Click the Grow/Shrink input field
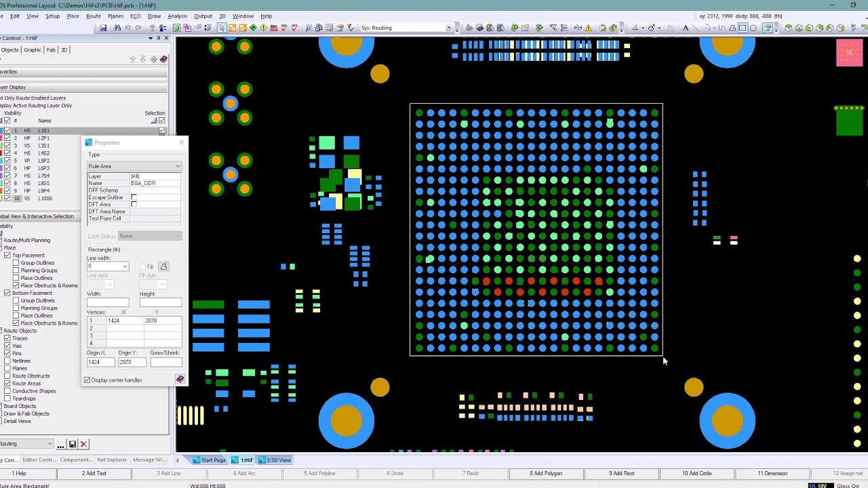Viewport: 868px width, 488px height. click(x=166, y=362)
